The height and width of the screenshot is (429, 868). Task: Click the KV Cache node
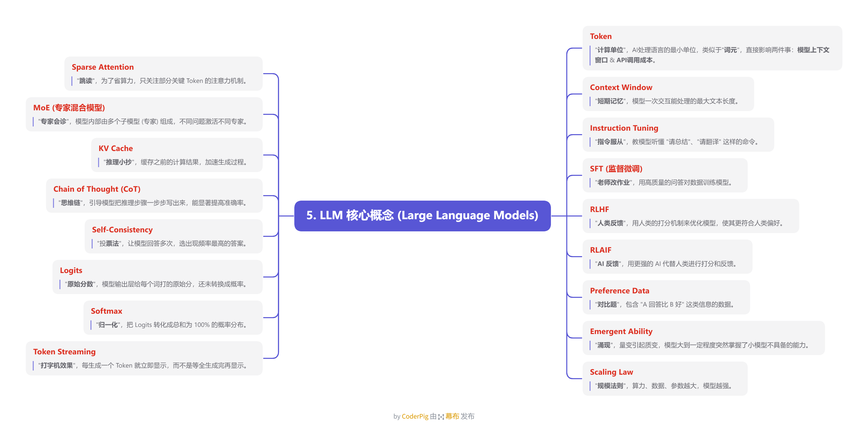click(115, 148)
